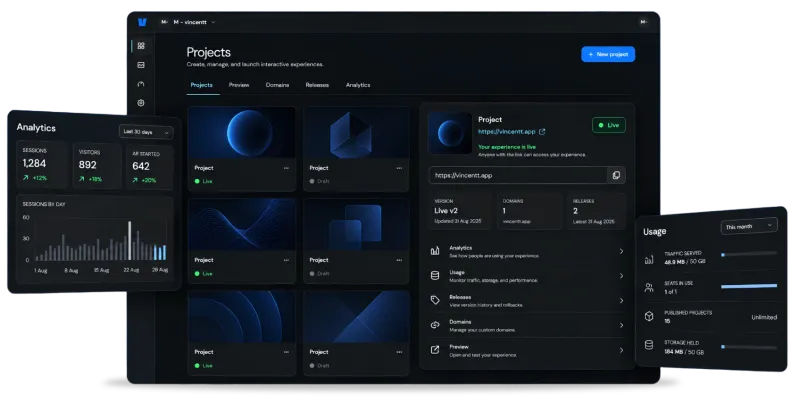
Task: Click the Traffic Served progress bar
Action: (x=749, y=254)
